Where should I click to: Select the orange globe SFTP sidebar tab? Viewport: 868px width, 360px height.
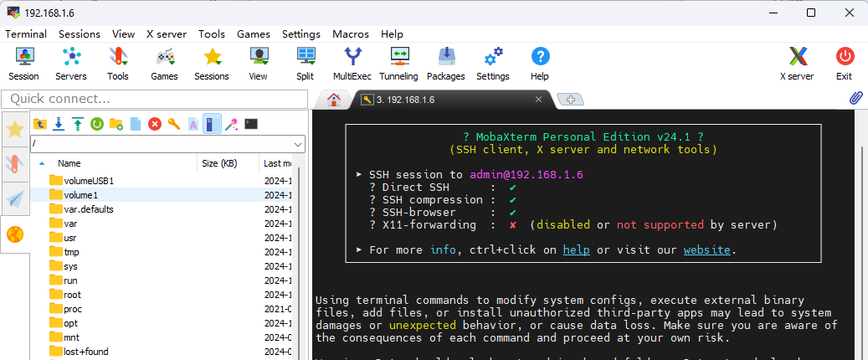(15, 234)
